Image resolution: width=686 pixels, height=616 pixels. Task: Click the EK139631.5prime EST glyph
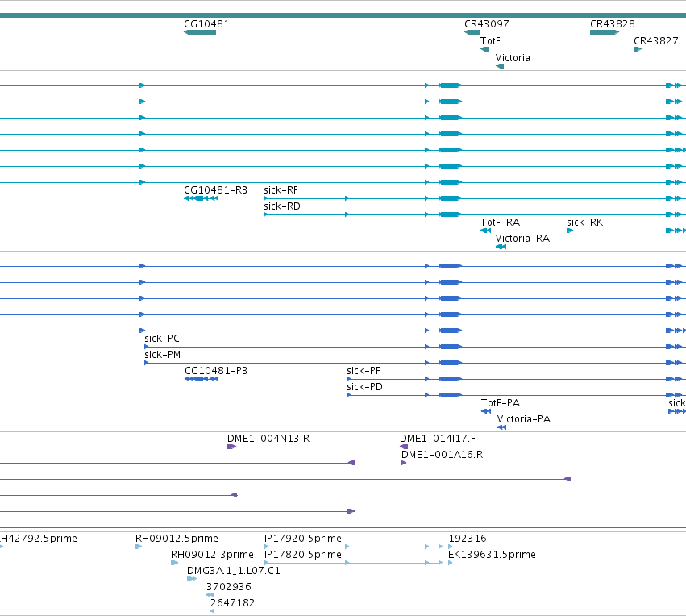coord(450,563)
